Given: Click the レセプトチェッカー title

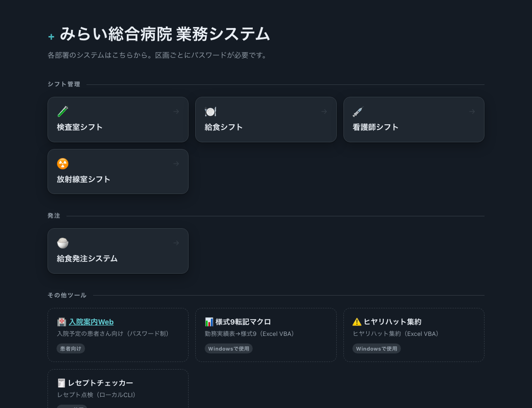Looking at the screenshot, I should coord(100,383).
